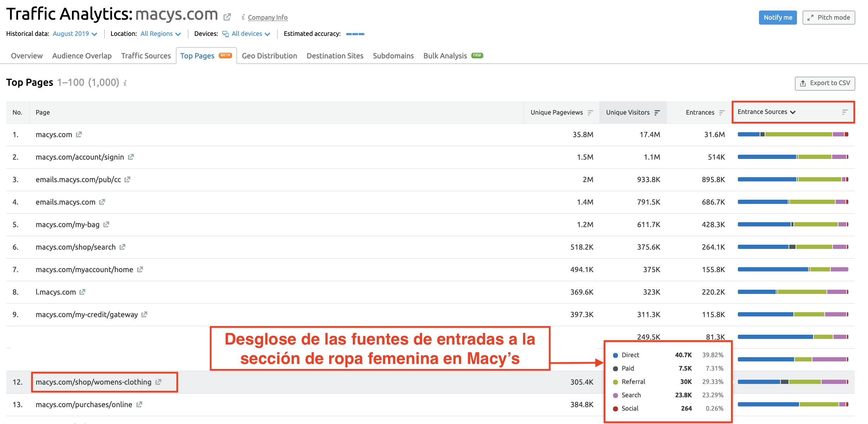Open external link for macys.com/myaccount/home
This screenshot has width=868, height=424.
(140, 269)
